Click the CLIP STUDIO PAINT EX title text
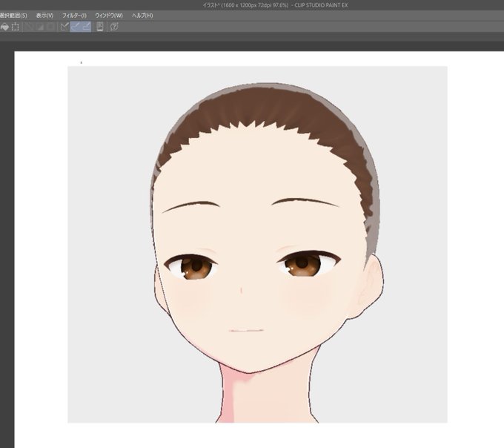Screen dimensions: 504x448 pyautogui.click(x=321, y=5)
